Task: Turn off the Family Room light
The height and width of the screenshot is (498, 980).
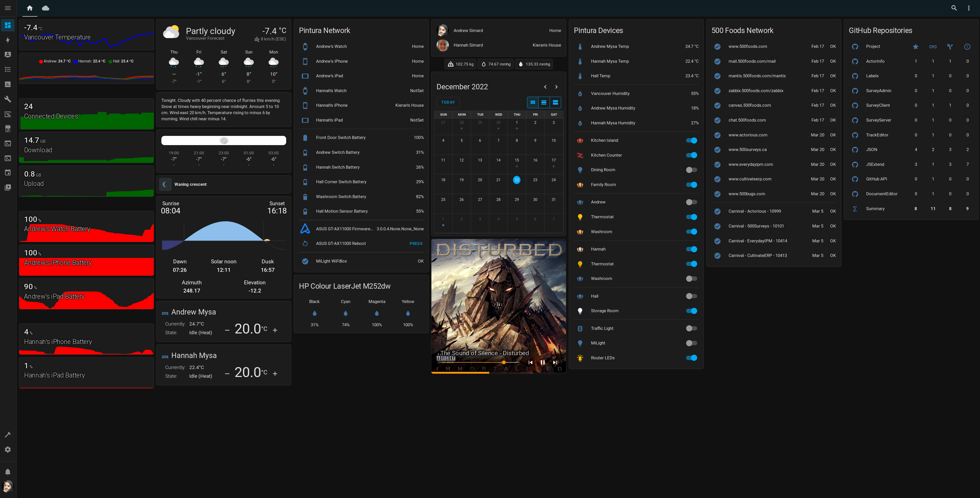Action: [x=691, y=185]
